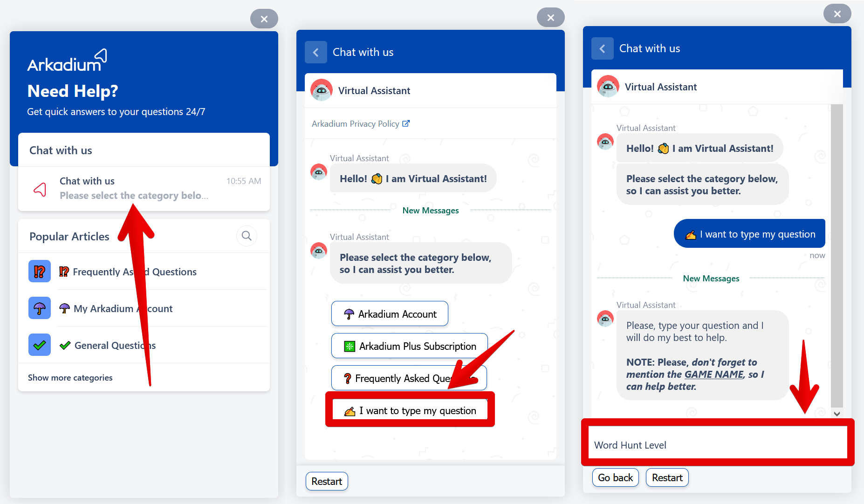Click the blue FAQ question-mark tile icon
Screen dimensions: 864x504
40,271
